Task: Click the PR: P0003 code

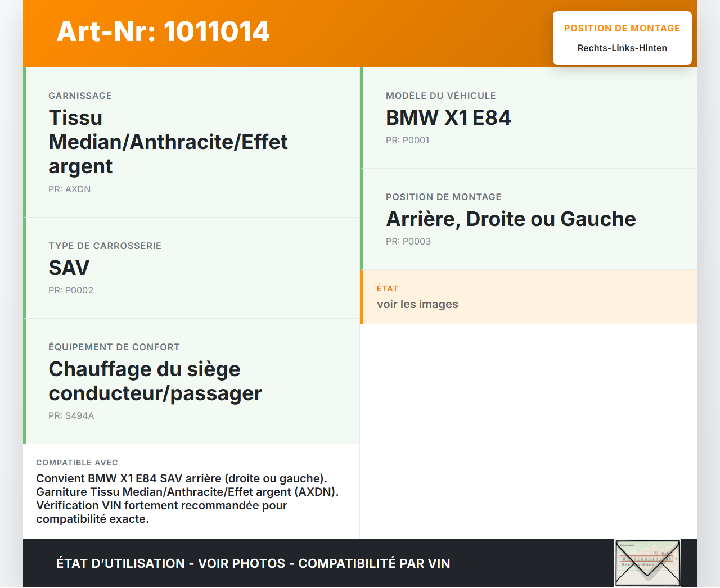Action: click(x=408, y=241)
